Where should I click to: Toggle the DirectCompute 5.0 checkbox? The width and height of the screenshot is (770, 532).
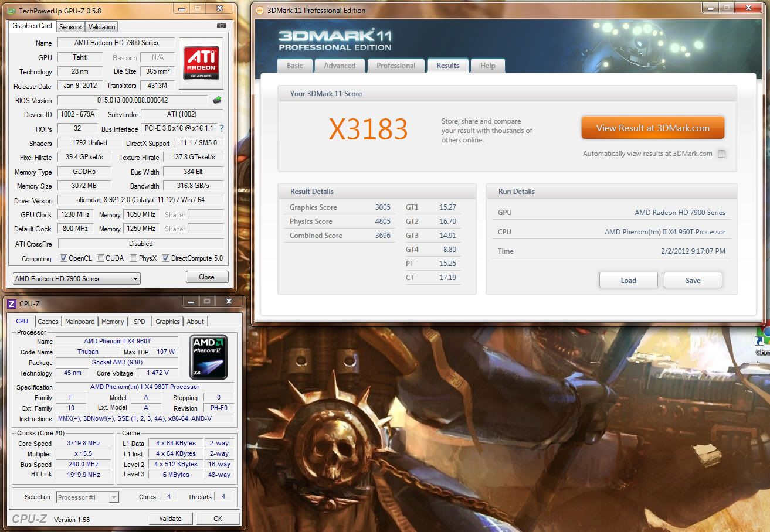pyautogui.click(x=165, y=258)
